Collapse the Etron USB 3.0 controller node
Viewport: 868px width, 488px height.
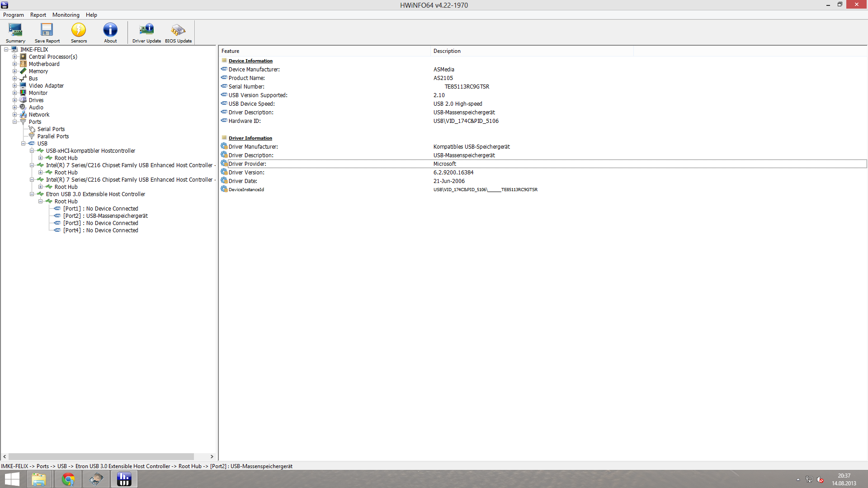click(32, 194)
